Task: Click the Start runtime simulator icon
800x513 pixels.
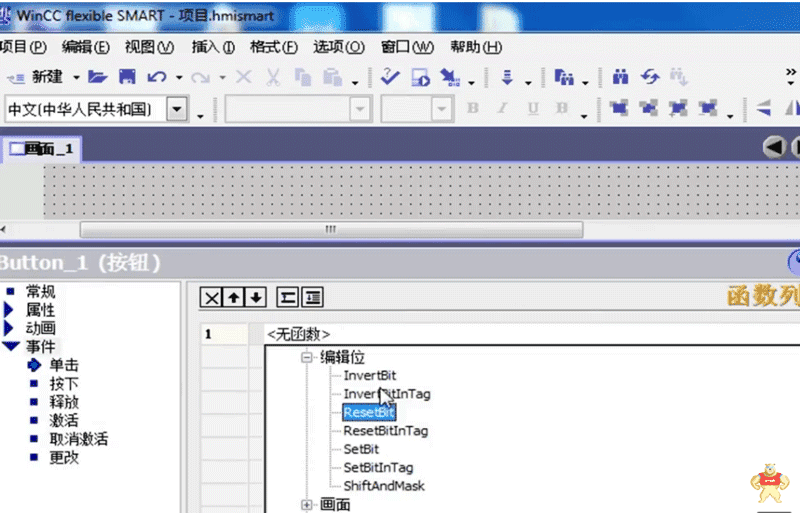Action: tap(420, 78)
